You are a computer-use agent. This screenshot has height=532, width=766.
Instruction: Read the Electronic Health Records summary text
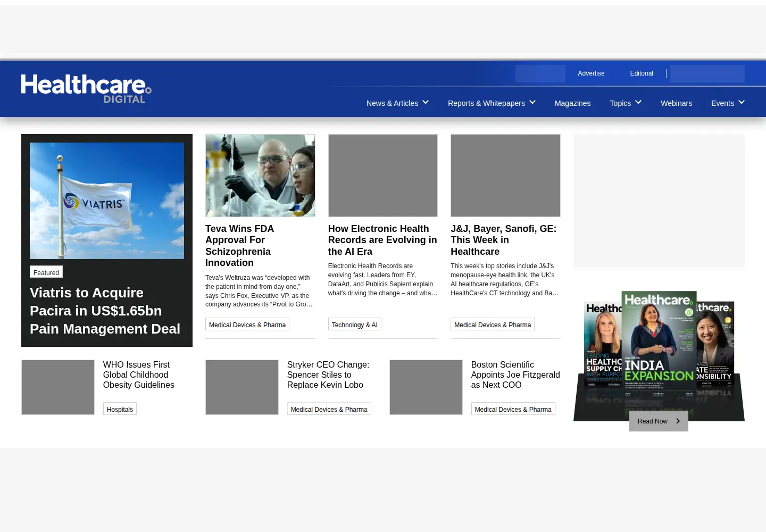point(382,279)
